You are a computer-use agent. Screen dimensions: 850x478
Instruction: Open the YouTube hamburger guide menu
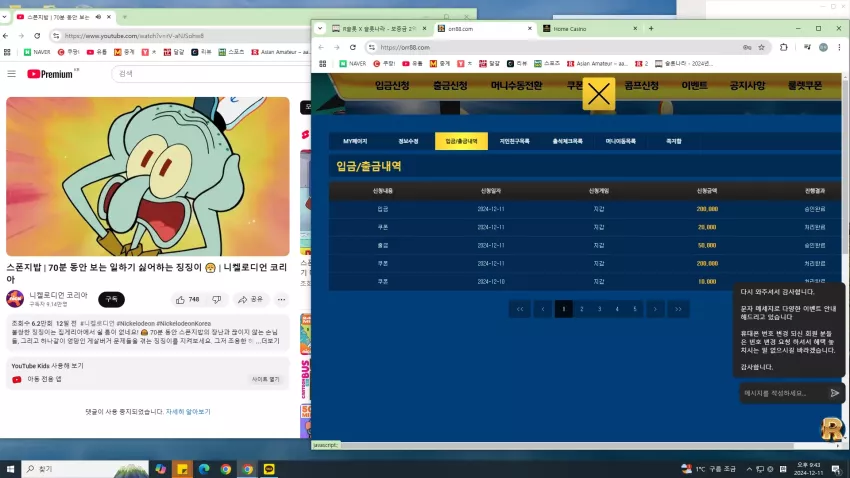pyautogui.click(x=11, y=74)
